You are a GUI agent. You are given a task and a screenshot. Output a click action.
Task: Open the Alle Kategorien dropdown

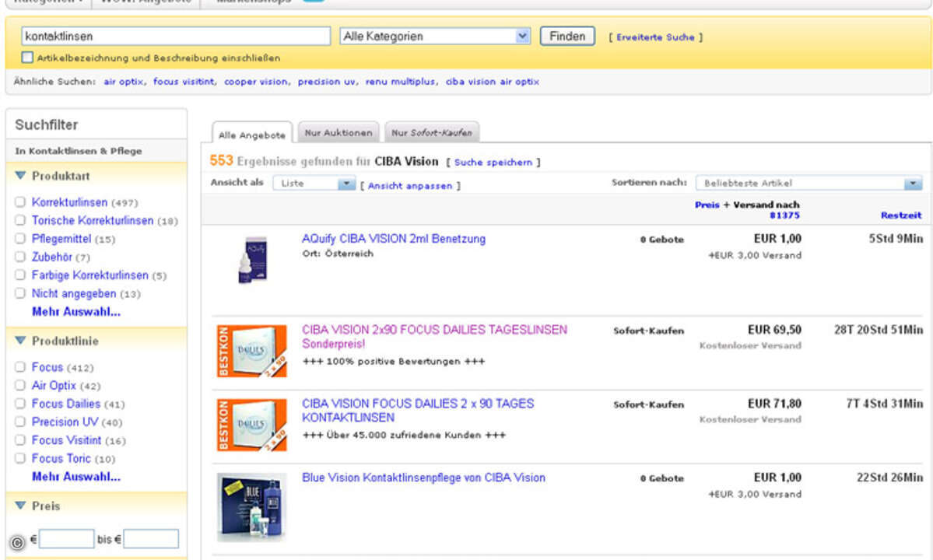coord(434,37)
